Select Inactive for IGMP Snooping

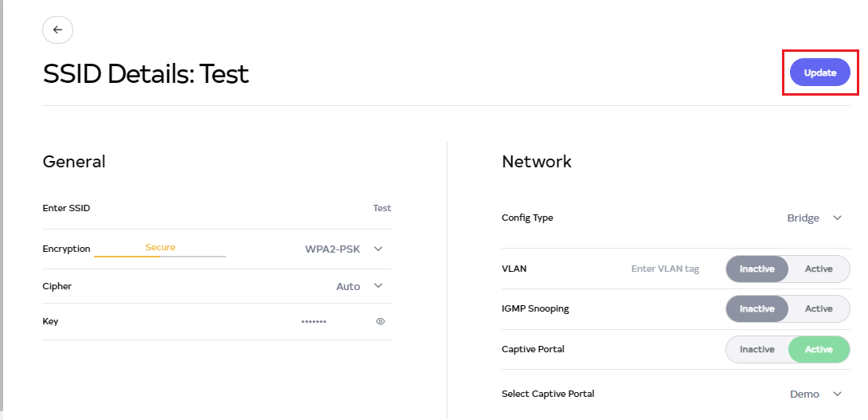[x=757, y=308]
